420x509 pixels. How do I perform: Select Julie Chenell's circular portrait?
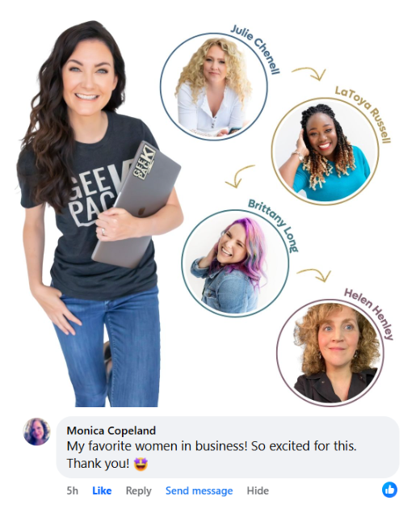pyautogui.click(x=213, y=86)
